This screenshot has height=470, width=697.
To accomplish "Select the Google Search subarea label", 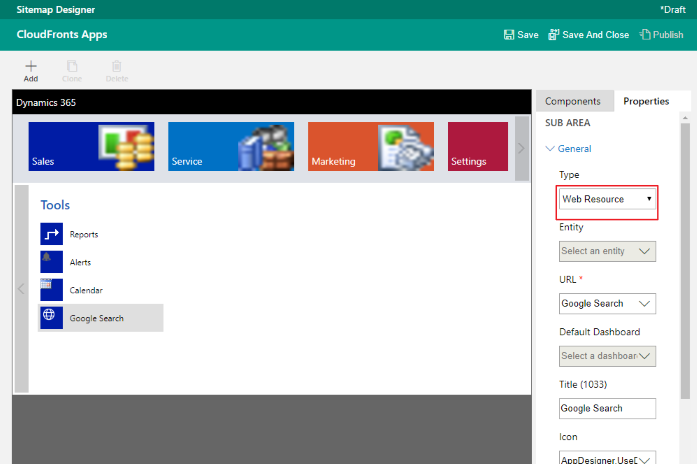I will [96, 318].
